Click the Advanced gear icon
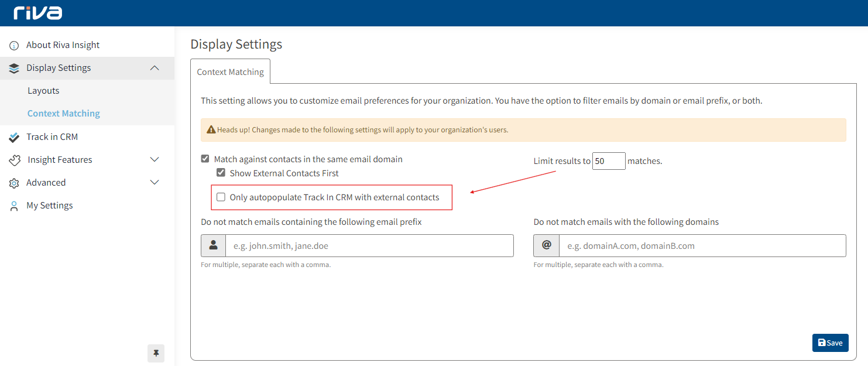 point(14,183)
